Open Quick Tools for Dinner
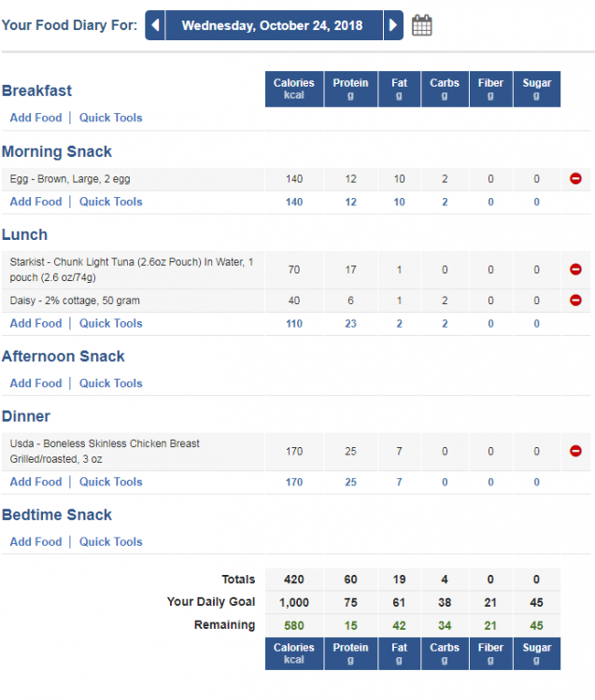 pyautogui.click(x=111, y=483)
